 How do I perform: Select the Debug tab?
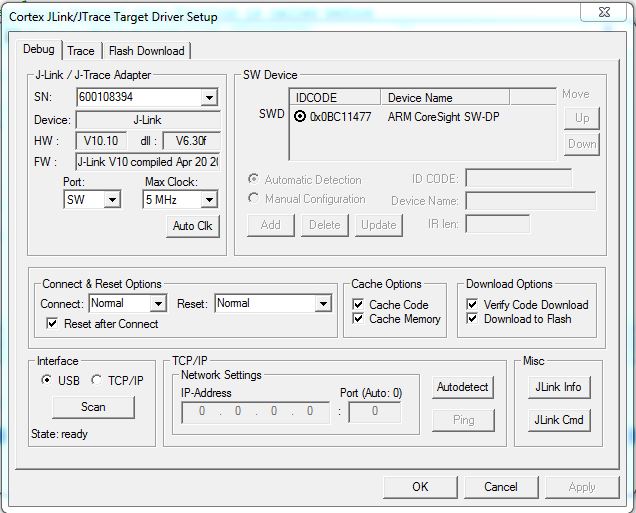(39, 49)
